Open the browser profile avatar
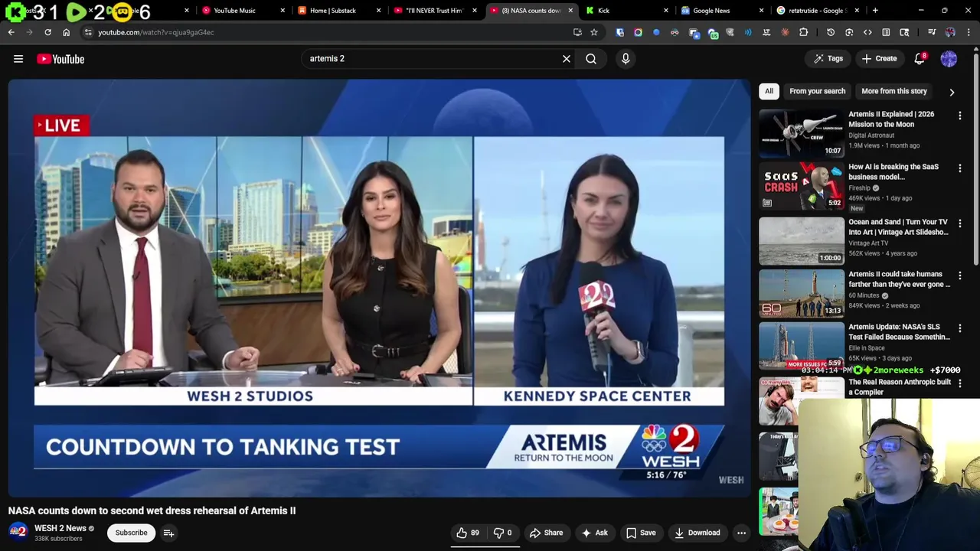Screen dimensions: 980x551 point(950,32)
